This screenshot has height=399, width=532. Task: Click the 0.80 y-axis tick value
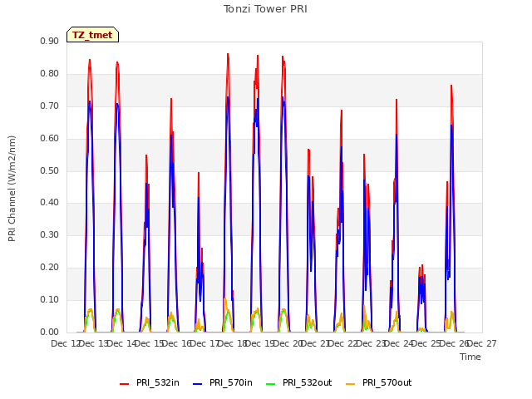(x=50, y=74)
